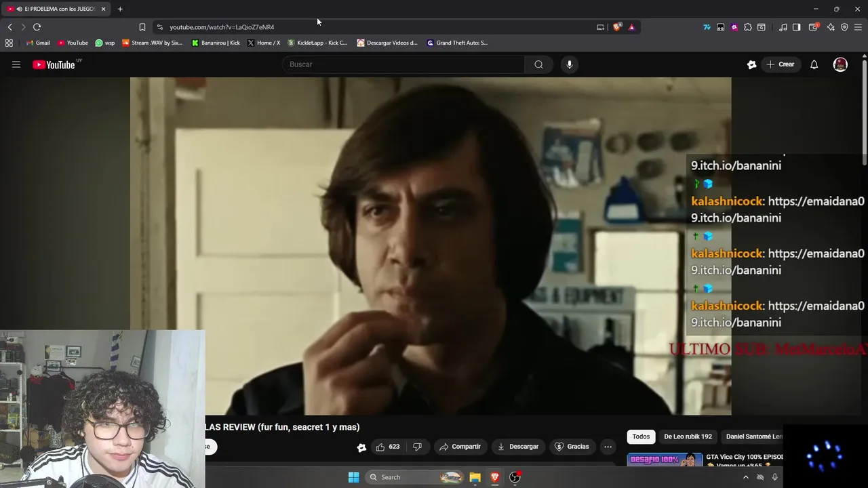Select the De Leo rubik 192 chip
Viewport: 868px width, 488px height.
click(x=688, y=436)
